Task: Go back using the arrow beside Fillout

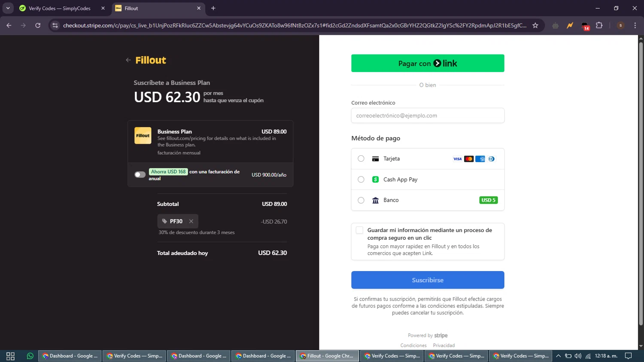Action: pyautogui.click(x=128, y=60)
